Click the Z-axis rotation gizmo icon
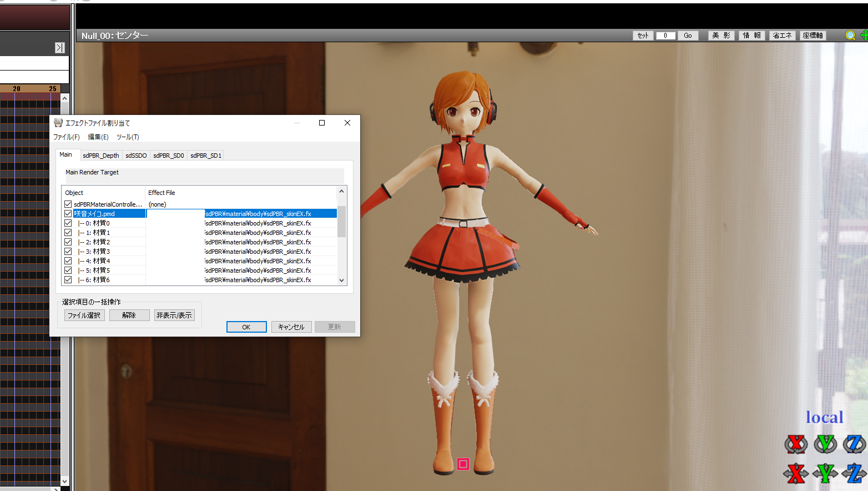 (x=854, y=444)
